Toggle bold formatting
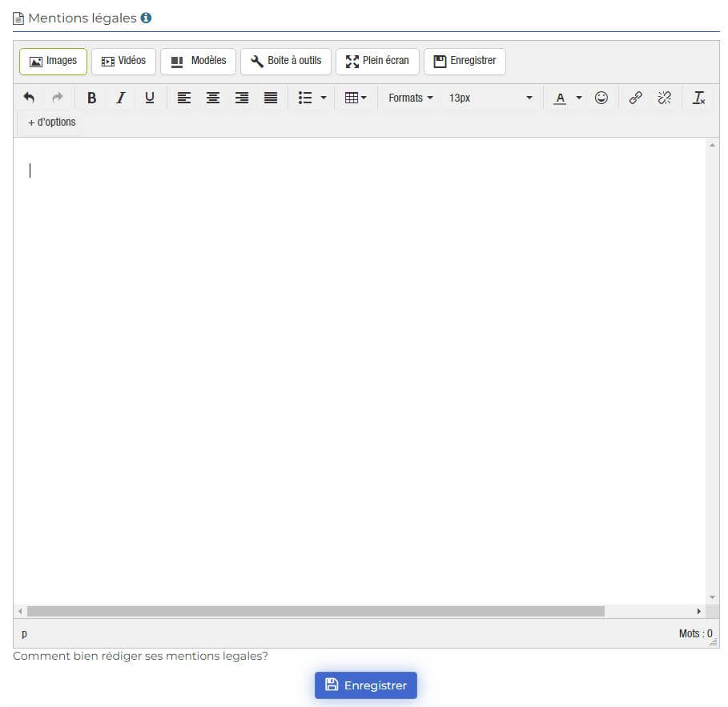728x707 pixels. coord(92,98)
